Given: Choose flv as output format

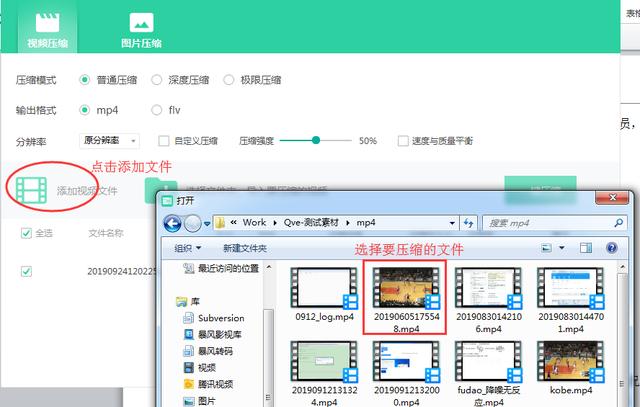Looking at the screenshot, I should pos(158,110).
